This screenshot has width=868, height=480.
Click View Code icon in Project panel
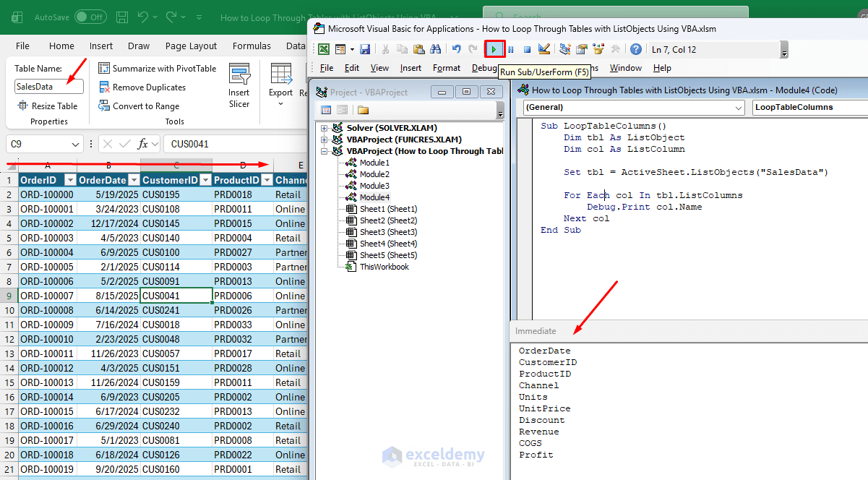[x=326, y=111]
